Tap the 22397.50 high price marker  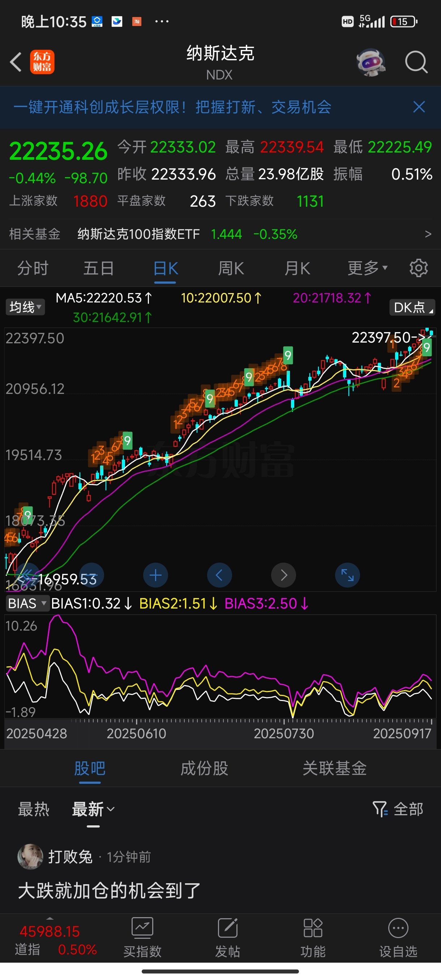[x=388, y=338]
